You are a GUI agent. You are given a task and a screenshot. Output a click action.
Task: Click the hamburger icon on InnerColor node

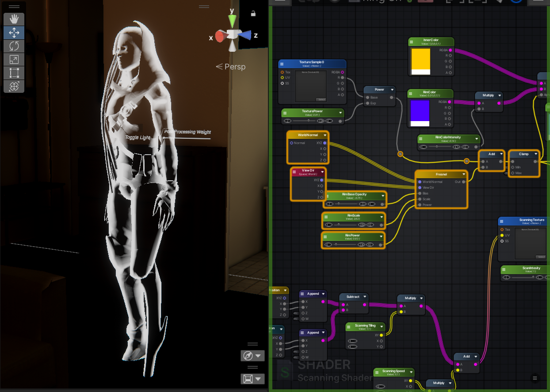pyautogui.click(x=411, y=42)
